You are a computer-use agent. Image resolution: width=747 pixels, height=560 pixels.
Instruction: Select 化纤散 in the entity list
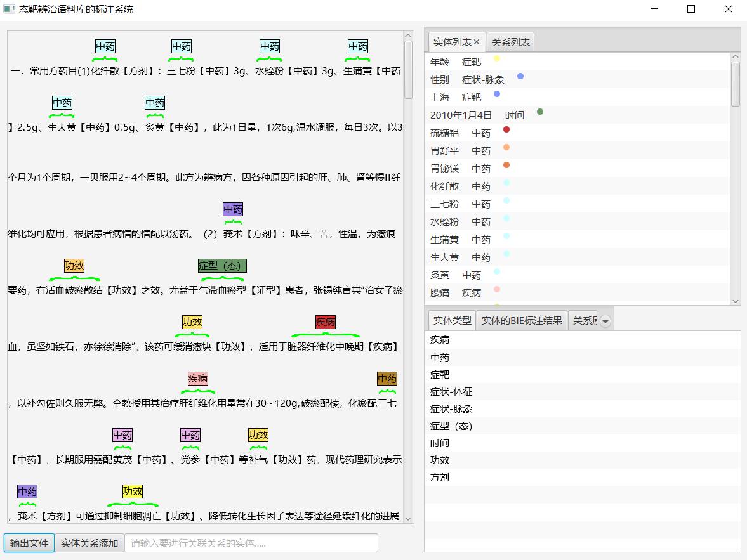(444, 186)
